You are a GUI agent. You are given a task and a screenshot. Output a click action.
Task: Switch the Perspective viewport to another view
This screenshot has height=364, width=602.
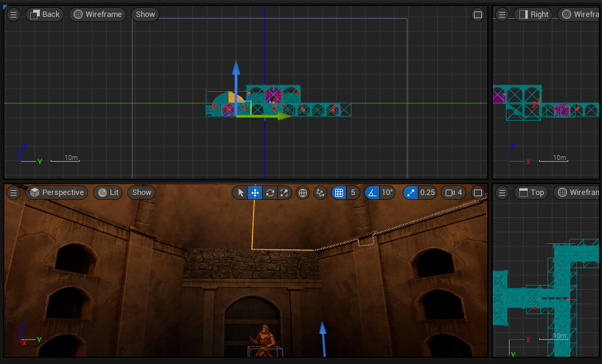(x=57, y=193)
